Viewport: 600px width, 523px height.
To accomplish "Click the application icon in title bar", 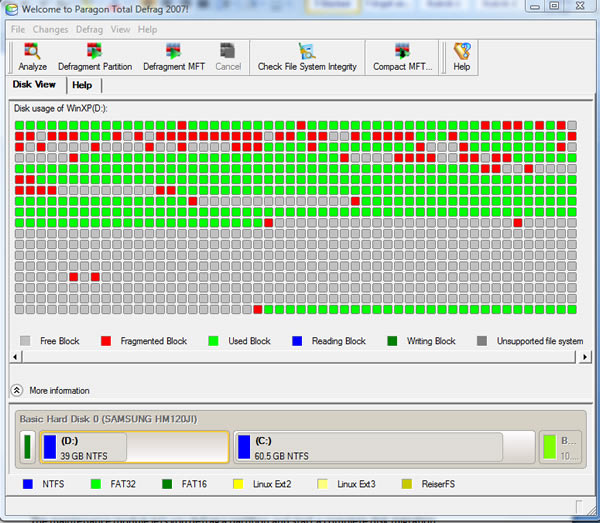I will (11, 9).
